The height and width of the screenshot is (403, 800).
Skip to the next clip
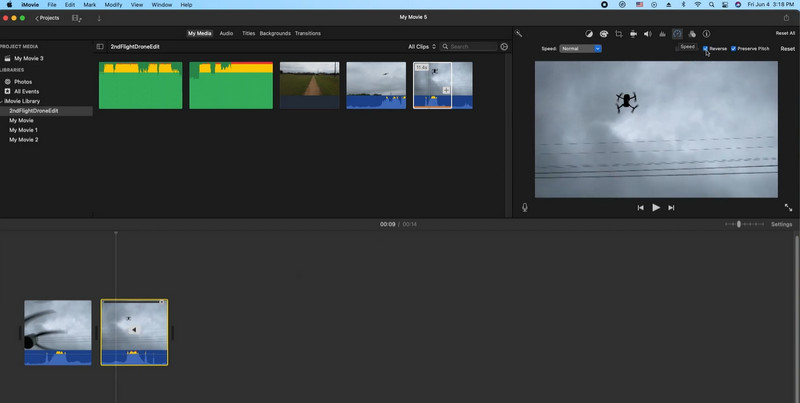pos(671,208)
